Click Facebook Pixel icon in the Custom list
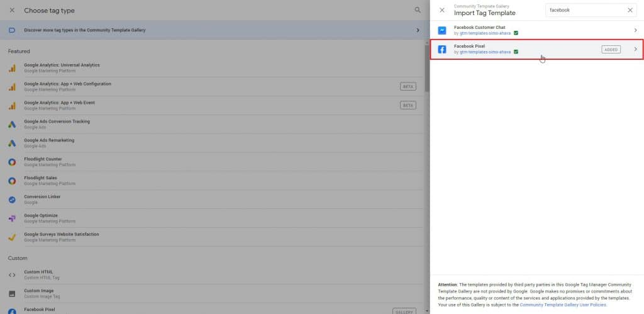 click(12, 311)
